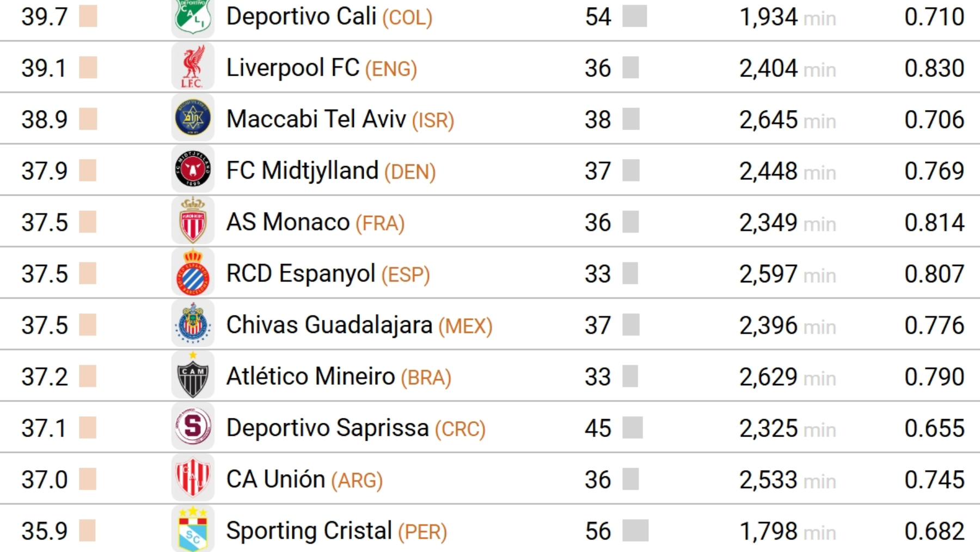Open the CA Unión crest icon

coord(193,479)
